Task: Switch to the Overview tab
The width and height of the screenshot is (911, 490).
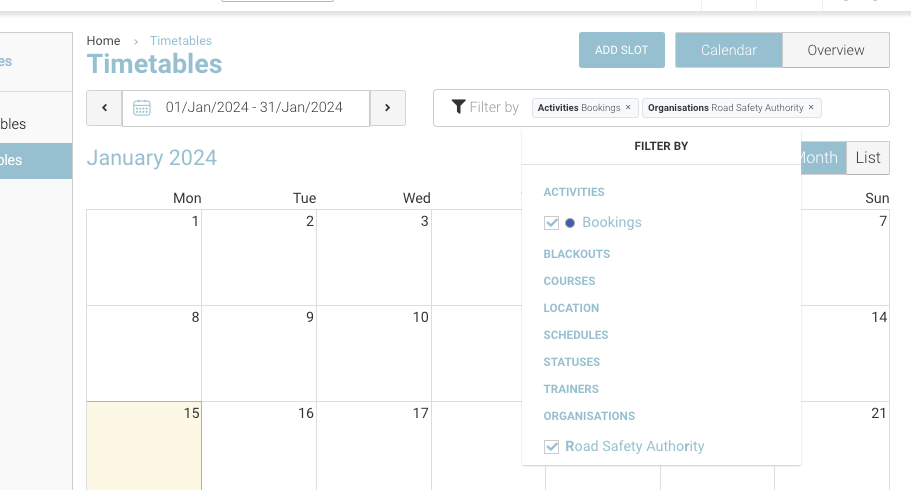Action: tap(835, 50)
